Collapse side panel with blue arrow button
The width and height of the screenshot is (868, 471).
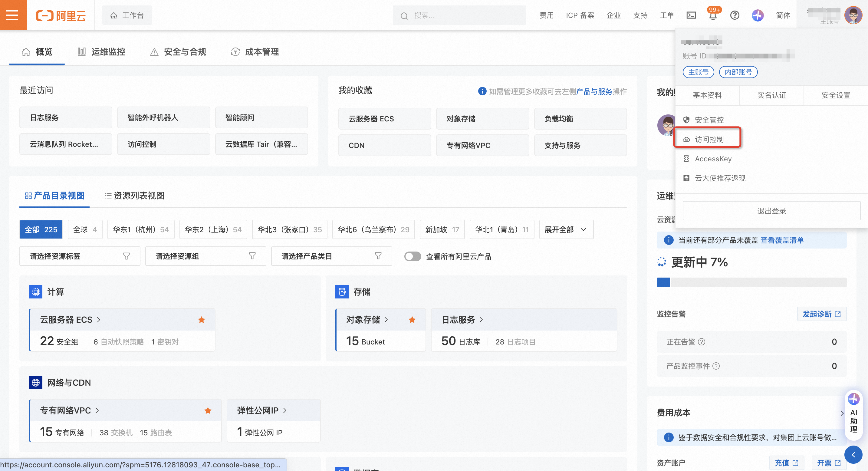pos(853,454)
